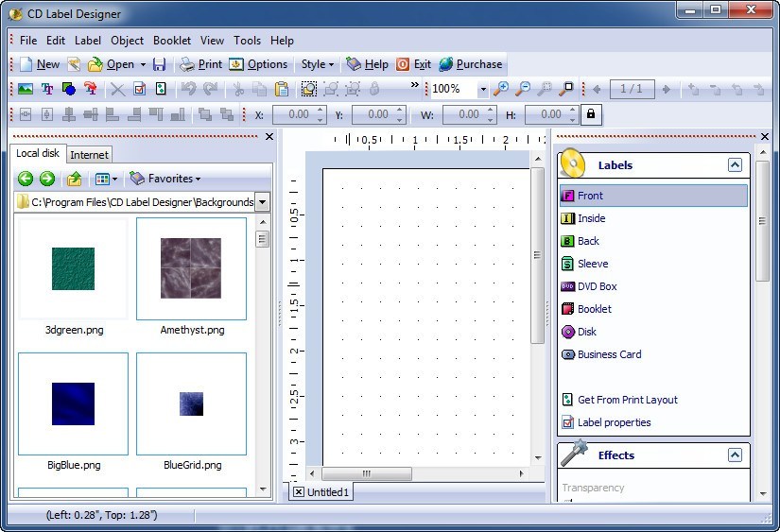Screen dimensions: 780x532
Task: Open the Style dropdown
Action: click(317, 64)
